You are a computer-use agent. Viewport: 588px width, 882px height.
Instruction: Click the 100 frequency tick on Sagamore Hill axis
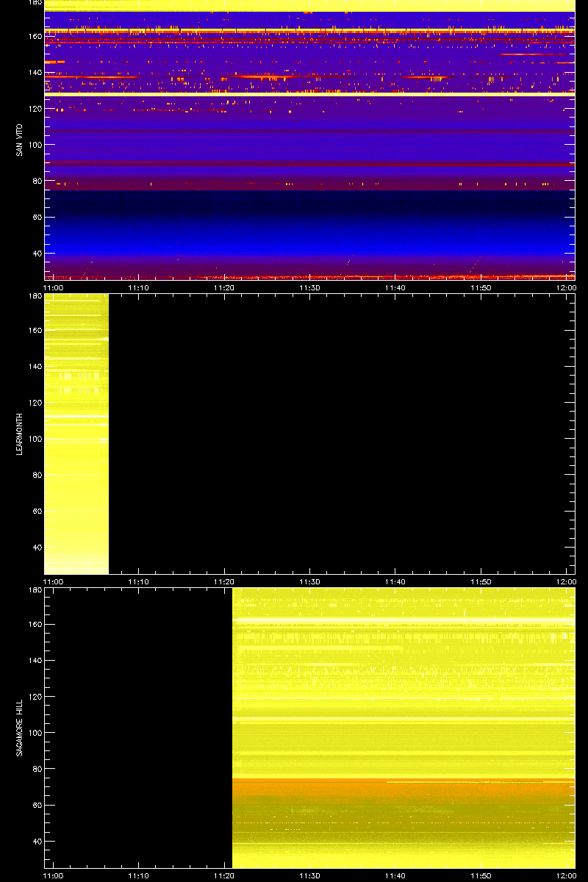point(35,733)
